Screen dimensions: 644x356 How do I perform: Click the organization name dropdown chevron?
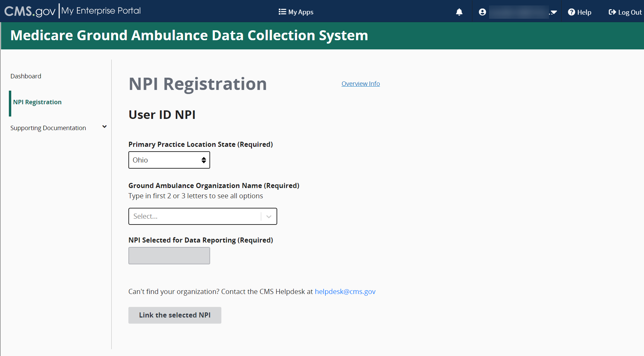pos(269,217)
